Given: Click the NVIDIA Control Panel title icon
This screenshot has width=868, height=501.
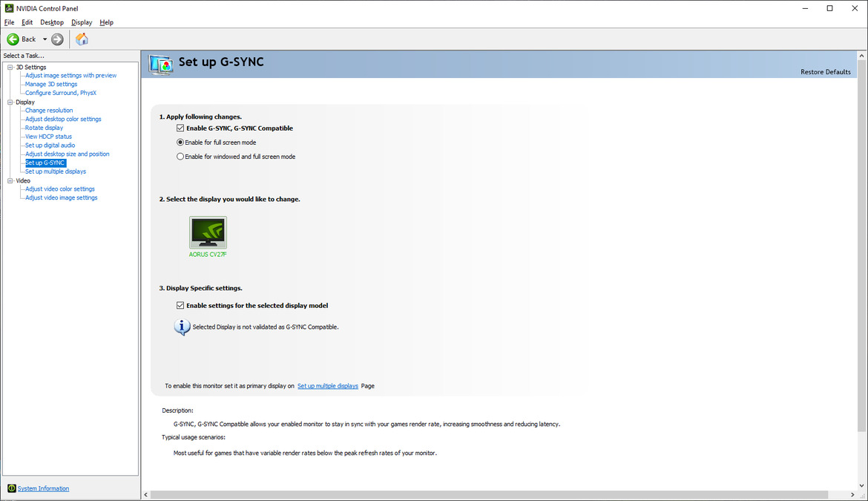Looking at the screenshot, I should pyautogui.click(x=9, y=8).
